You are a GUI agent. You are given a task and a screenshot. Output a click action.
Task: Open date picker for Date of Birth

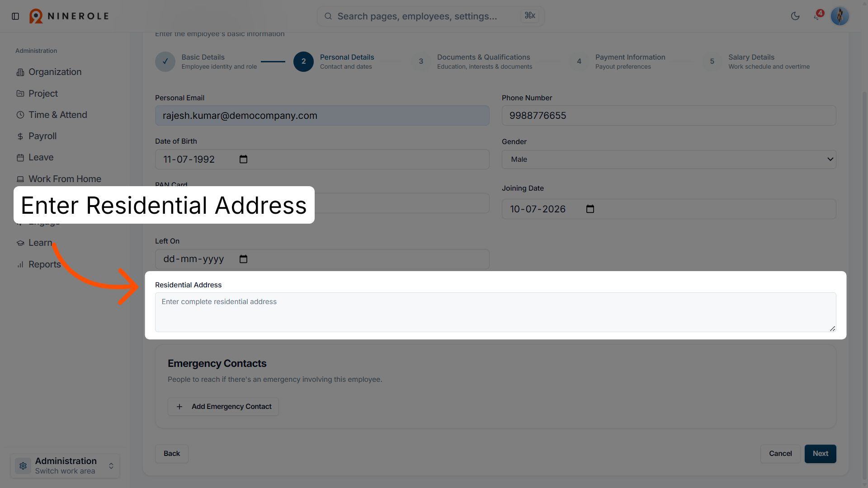[x=243, y=160]
